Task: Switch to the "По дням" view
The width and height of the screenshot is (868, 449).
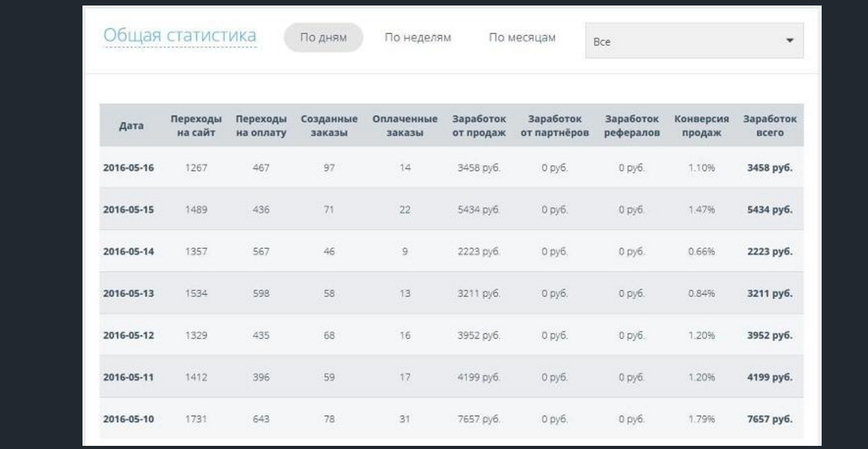Action: [323, 38]
